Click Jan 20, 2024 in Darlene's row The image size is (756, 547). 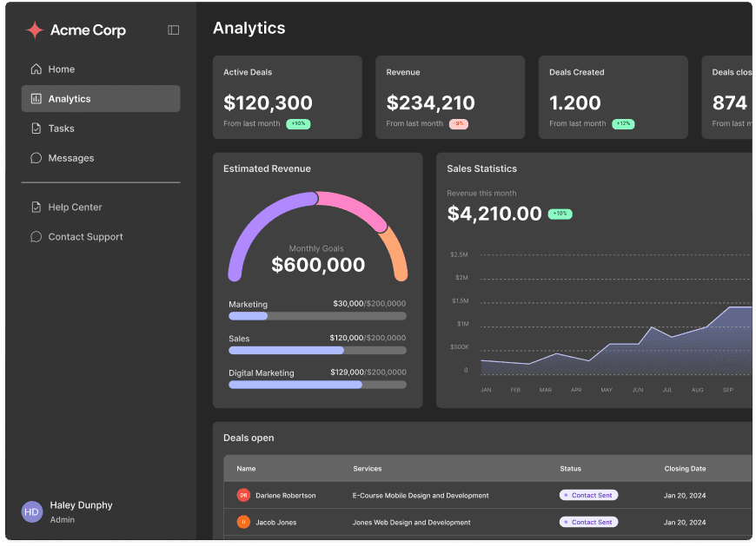[x=685, y=496]
